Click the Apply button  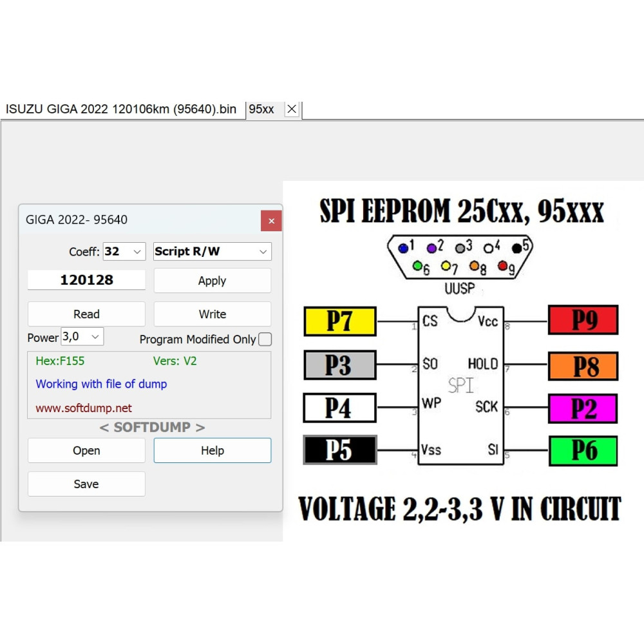point(213,281)
